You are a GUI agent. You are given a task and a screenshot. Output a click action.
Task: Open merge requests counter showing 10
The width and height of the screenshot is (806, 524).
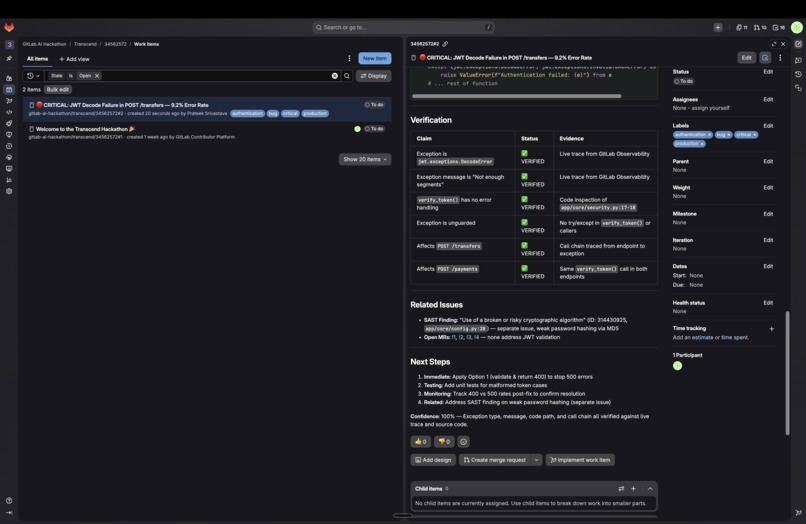[760, 27]
